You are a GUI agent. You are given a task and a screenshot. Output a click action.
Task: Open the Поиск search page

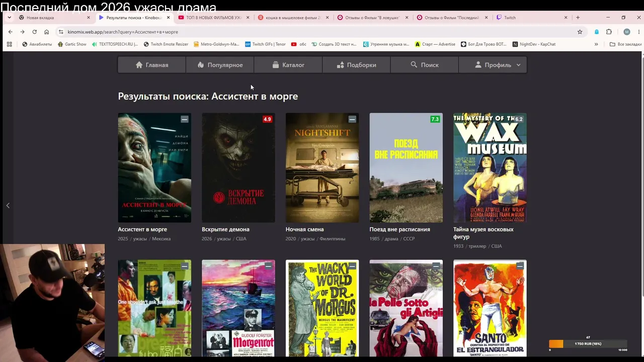click(x=425, y=65)
